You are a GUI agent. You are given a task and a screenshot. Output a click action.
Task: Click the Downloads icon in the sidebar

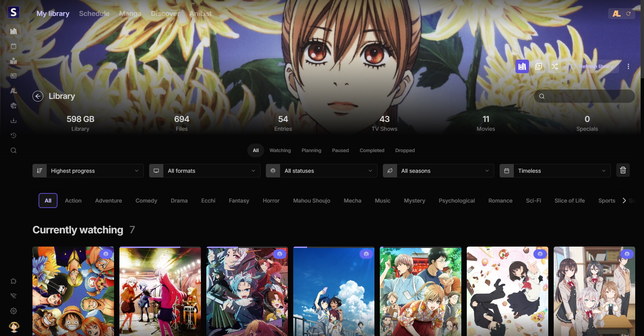pos(14,120)
